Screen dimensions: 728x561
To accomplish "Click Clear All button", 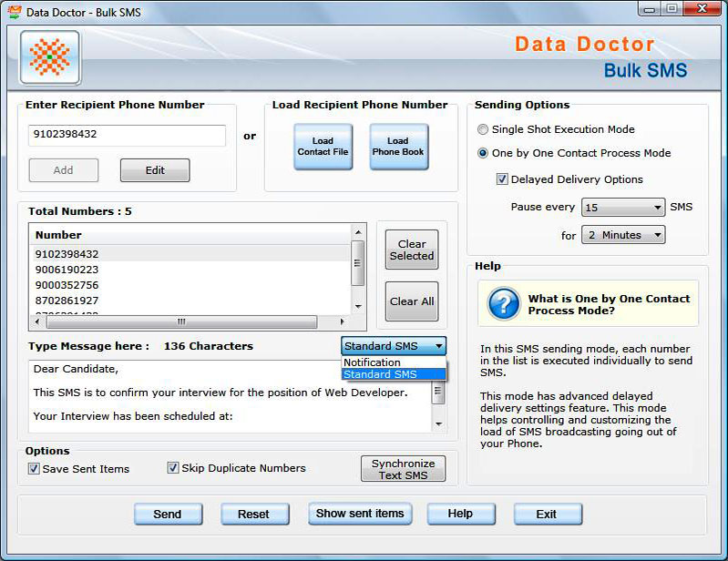I will (412, 301).
